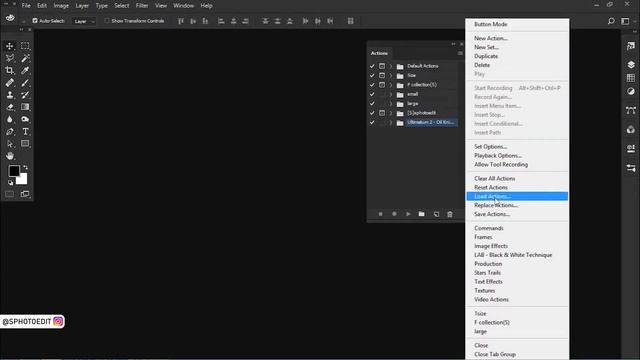The width and height of the screenshot is (640, 360).
Task: Select the Clone Stamp tool
Action: [x=10, y=95]
